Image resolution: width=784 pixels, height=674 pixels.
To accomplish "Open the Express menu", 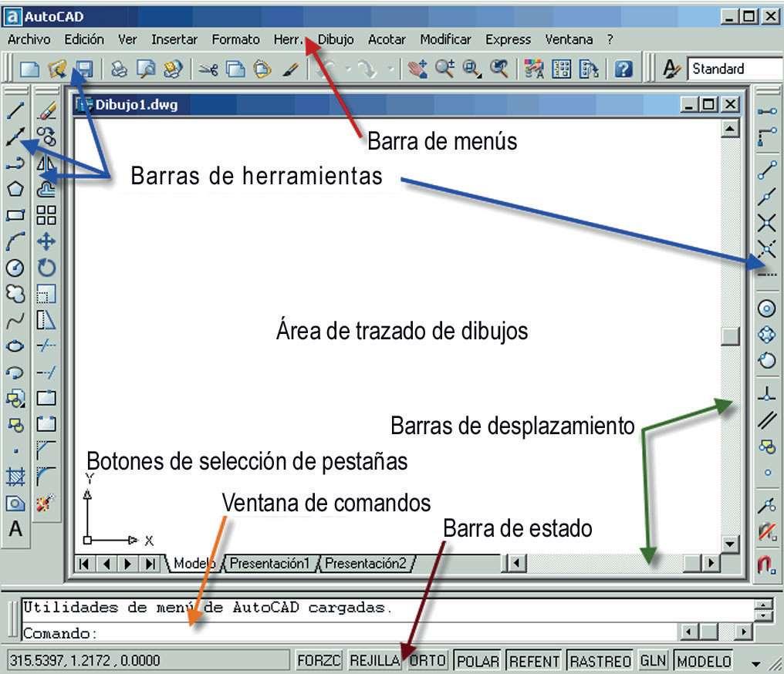I will click(508, 39).
